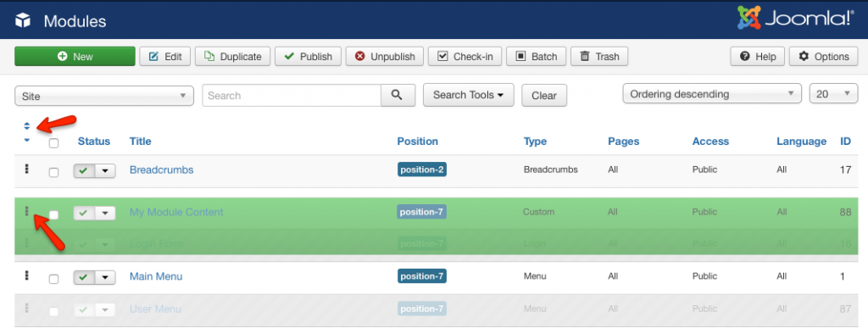This screenshot has height=328, width=868.
Task: Sort by Position column
Action: [417, 142]
